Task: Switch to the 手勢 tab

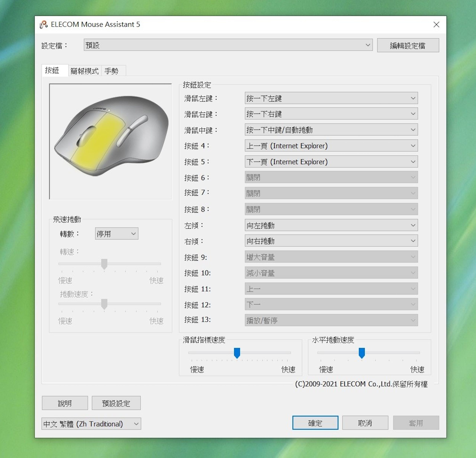Action: tap(113, 71)
